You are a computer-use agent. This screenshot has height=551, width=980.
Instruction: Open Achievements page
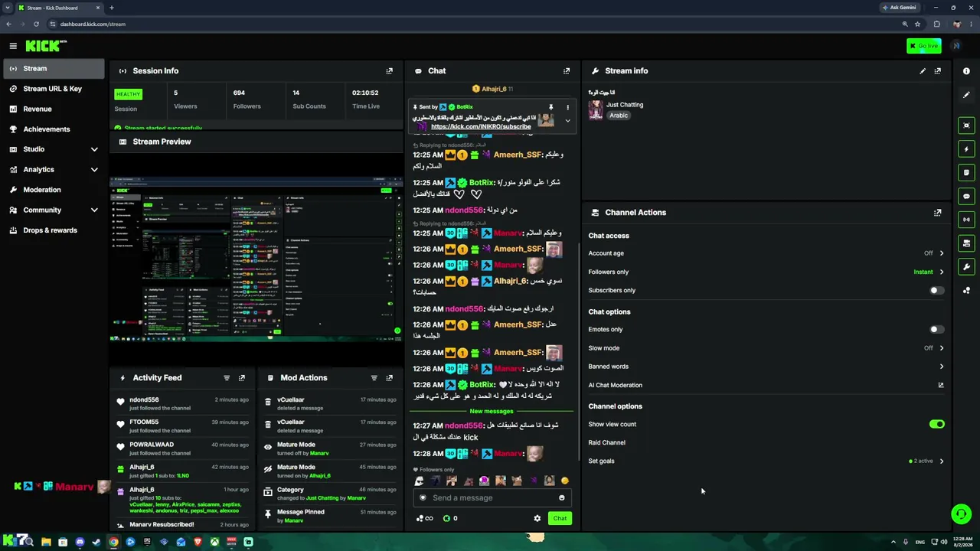[x=54, y=129]
